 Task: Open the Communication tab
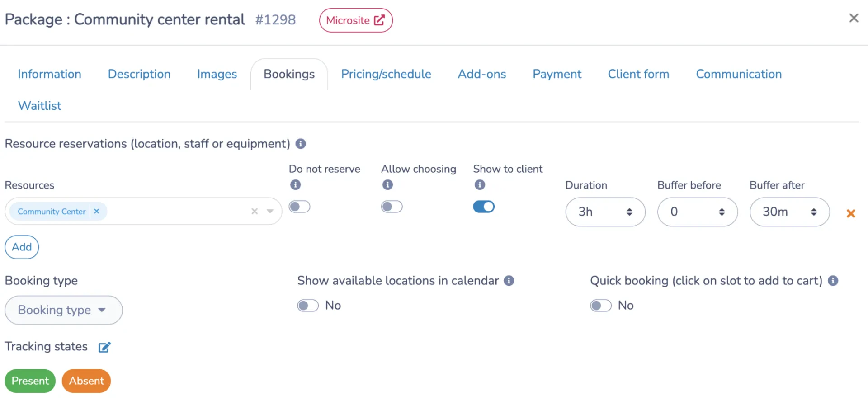739,74
